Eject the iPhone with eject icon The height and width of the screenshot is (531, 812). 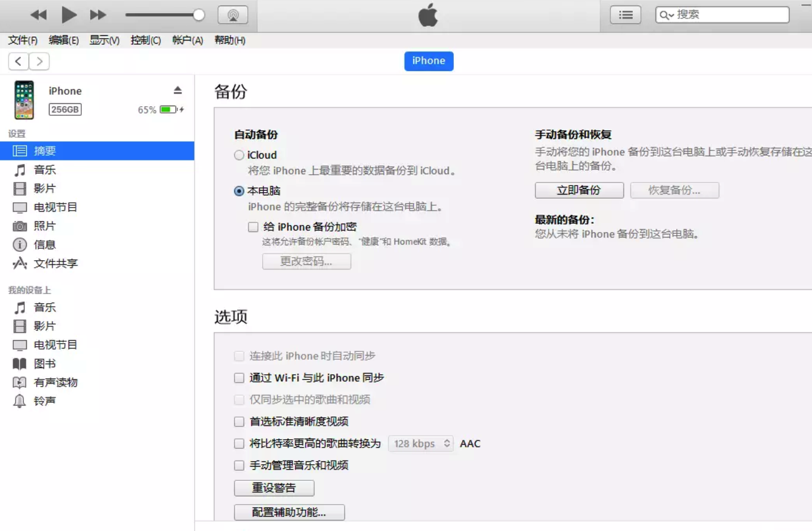177,90
